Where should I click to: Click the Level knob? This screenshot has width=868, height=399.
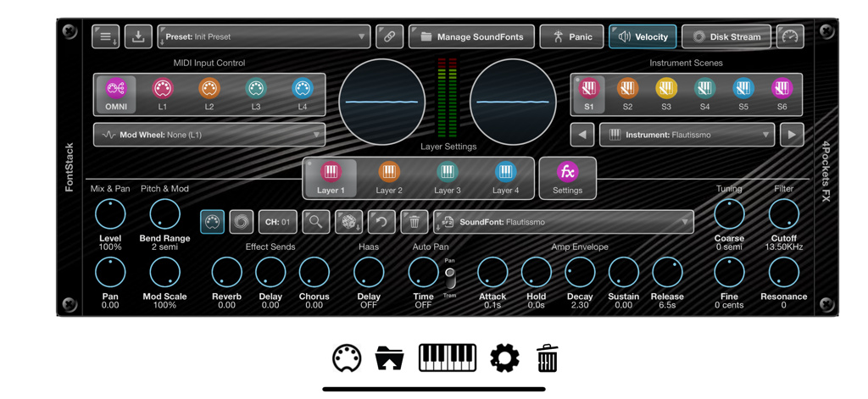coord(110,214)
